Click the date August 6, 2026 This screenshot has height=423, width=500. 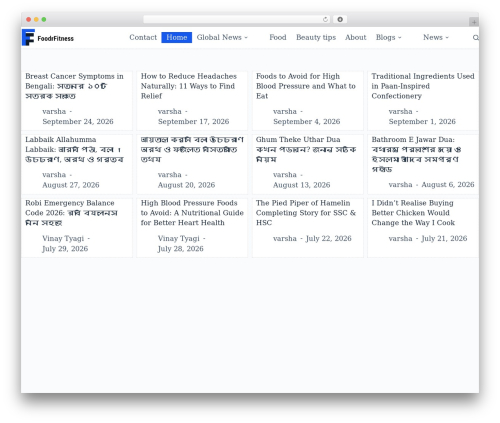point(448,184)
